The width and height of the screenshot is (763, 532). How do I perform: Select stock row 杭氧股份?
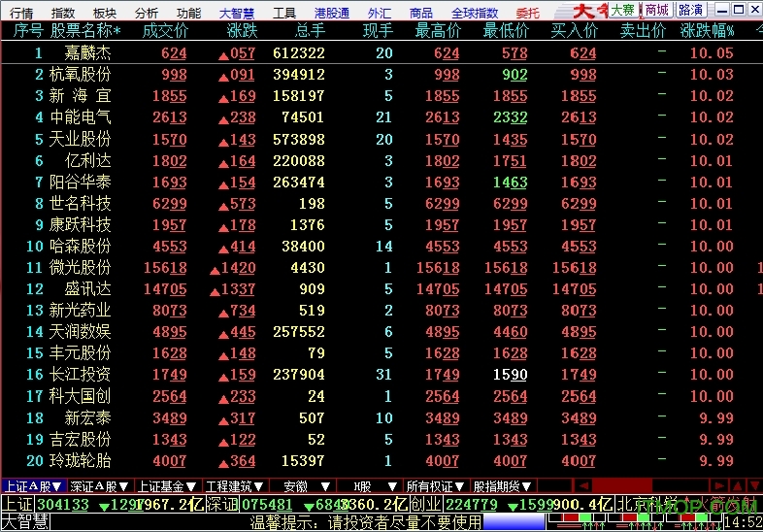(x=381, y=75)
